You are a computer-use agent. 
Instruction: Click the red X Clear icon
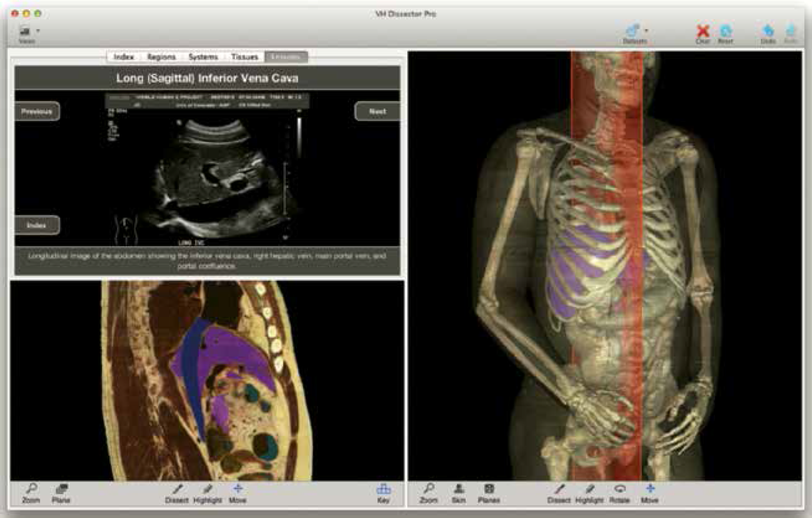pos(703,33)
